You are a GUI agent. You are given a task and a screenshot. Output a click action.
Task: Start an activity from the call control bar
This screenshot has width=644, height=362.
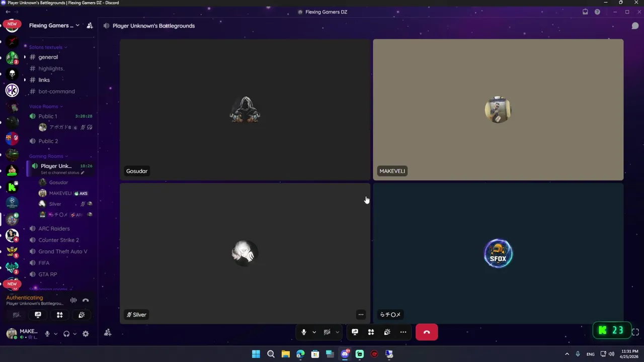click(x=371, y=332)
